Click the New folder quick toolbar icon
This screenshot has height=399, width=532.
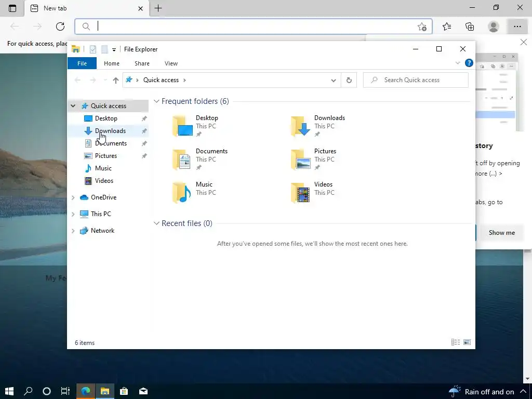[104, 49]
